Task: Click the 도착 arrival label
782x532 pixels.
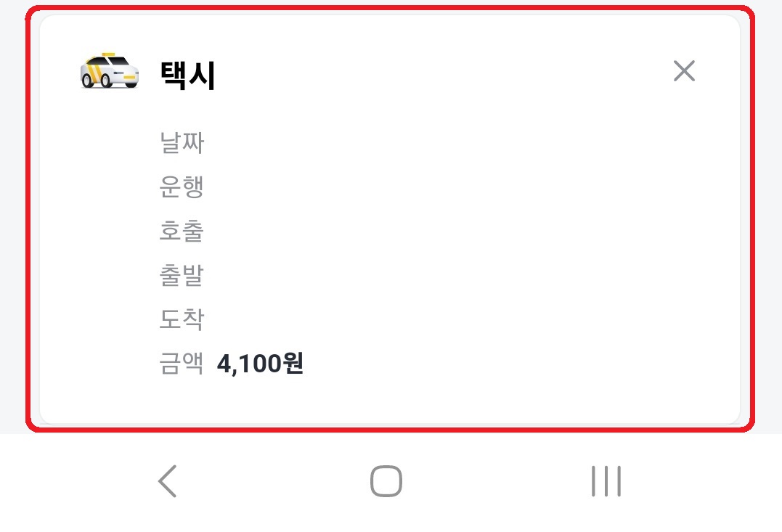Action: (x=181, y=318)
